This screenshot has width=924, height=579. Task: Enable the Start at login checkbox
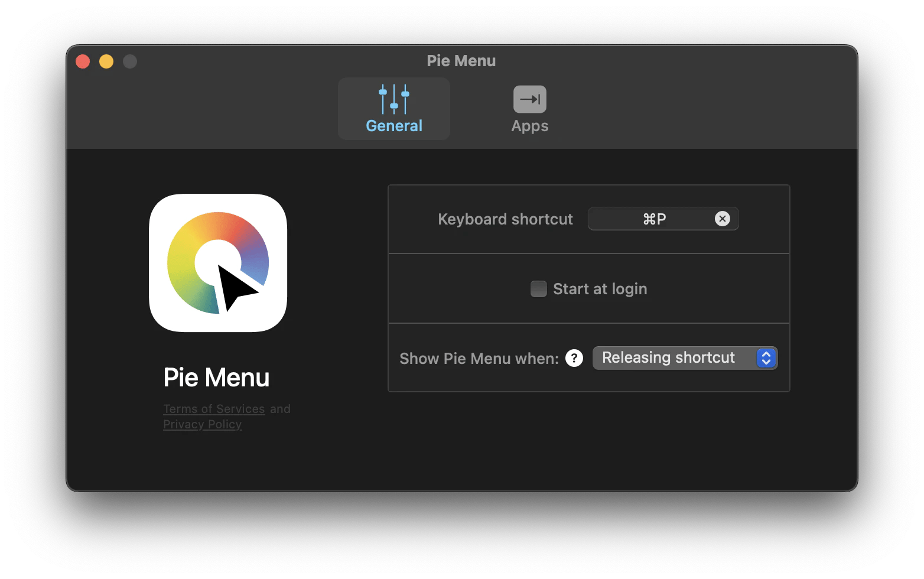pos(538,289)
